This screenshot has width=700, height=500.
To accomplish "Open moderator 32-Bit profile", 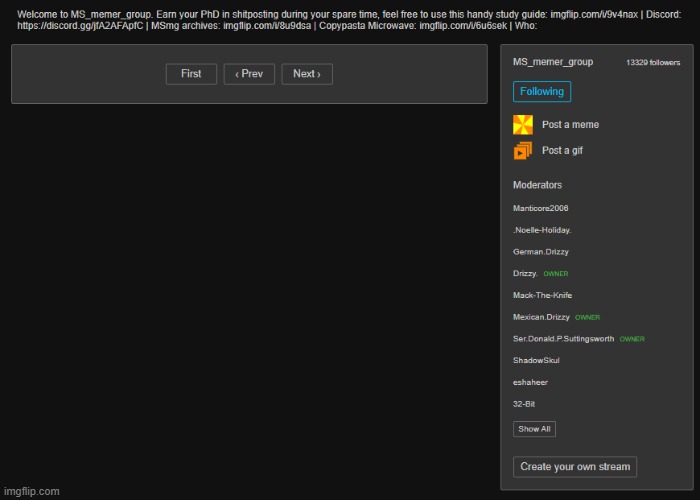I will (525, 404).
